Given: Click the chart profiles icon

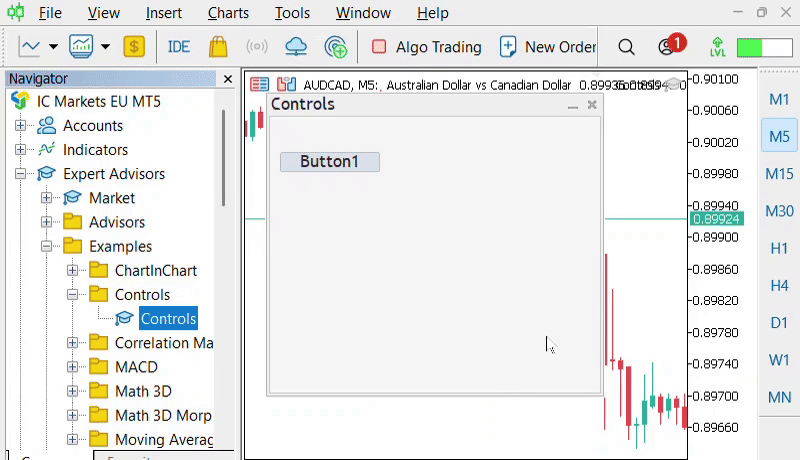Looking at the screenshot, I should 81,47.
